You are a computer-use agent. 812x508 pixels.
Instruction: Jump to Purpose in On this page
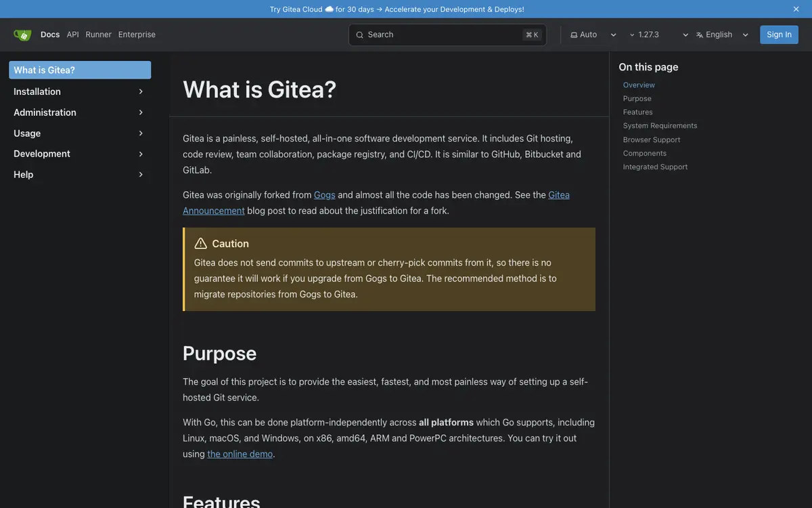pos(637,98)
